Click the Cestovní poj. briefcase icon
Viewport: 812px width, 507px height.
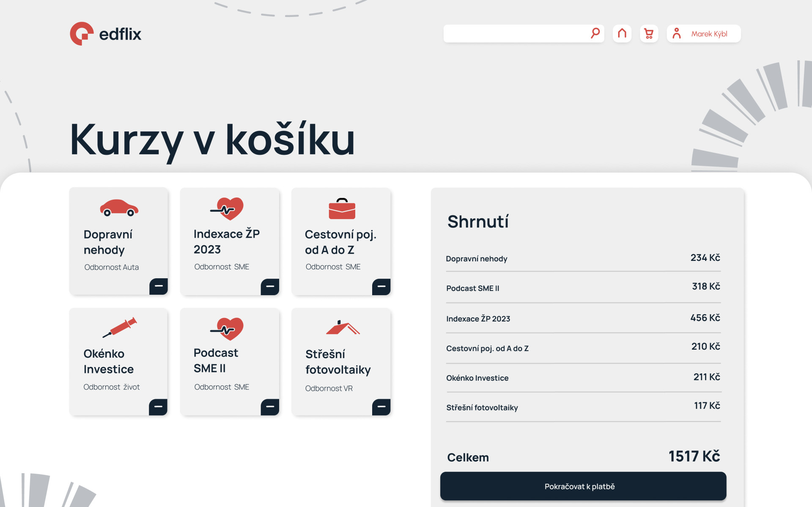(342, 208)
